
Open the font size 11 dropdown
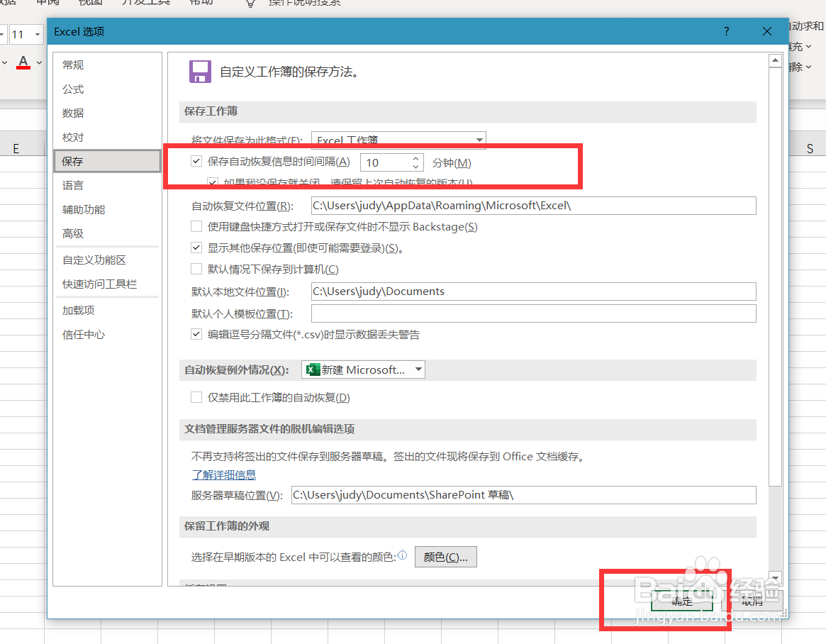38,35
